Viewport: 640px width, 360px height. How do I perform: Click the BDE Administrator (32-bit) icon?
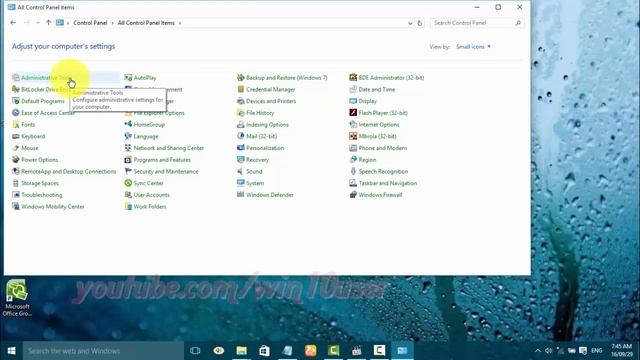click(x=353, y=78)
